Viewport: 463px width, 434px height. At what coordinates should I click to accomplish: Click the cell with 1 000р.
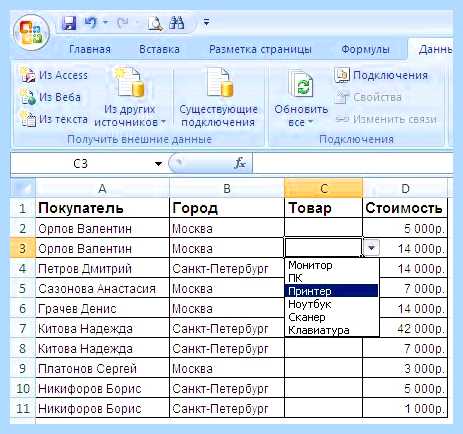(x=405, y=408)
